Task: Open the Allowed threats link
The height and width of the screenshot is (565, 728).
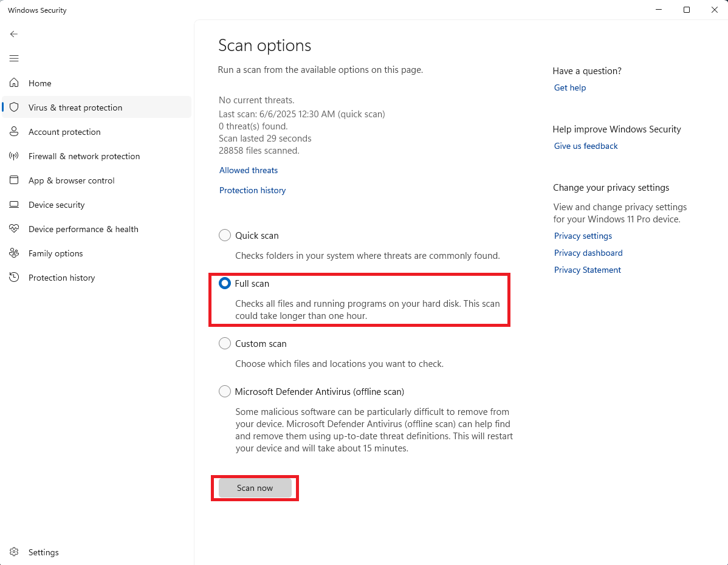Action: click(x=249, y=170)
